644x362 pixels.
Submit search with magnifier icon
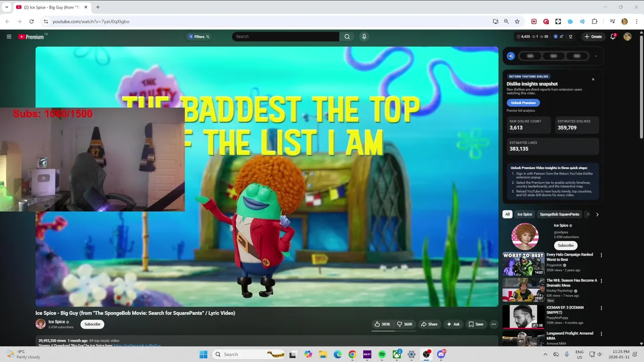pyautogui.click(x=347, y=37)
